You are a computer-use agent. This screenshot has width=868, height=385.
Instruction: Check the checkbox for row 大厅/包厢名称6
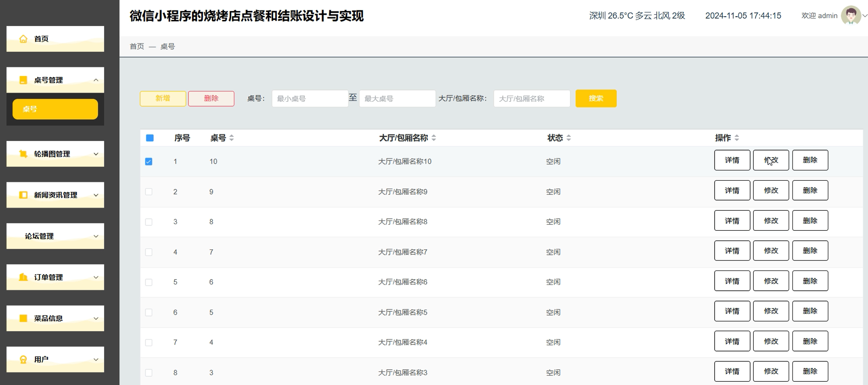(149, 282)
